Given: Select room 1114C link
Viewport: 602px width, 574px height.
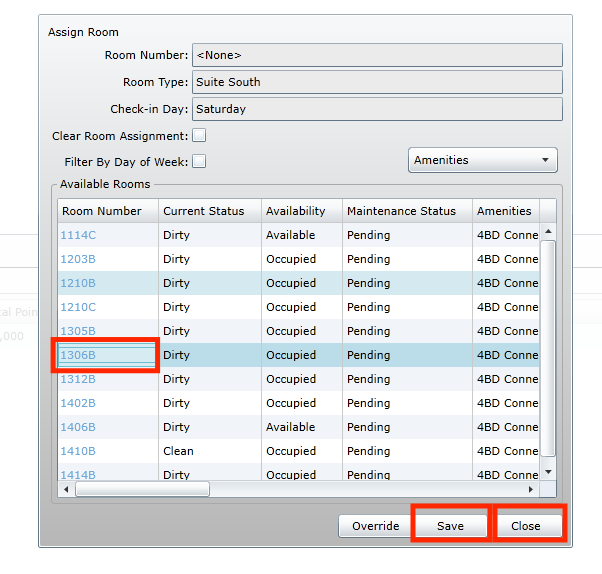Looking at the screenshot, I should pyautogui.click(x=78, y=235).
